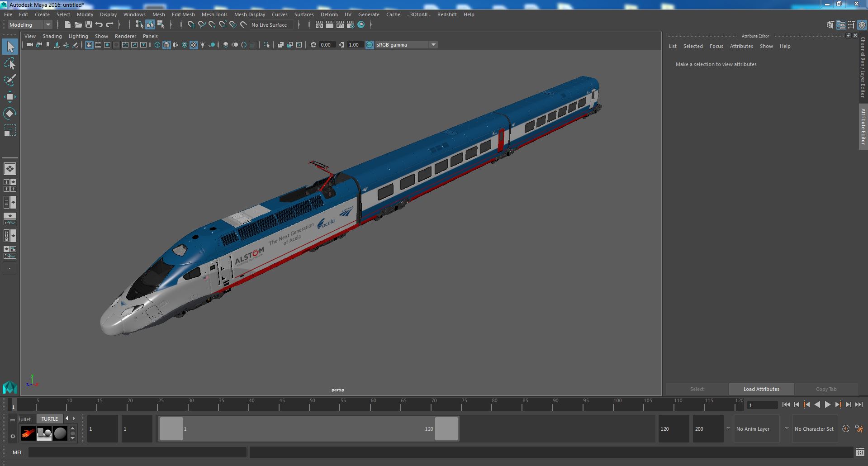
Task: Toggle view transform ON button
Action: pyautogui.click(x=370, y=45)
